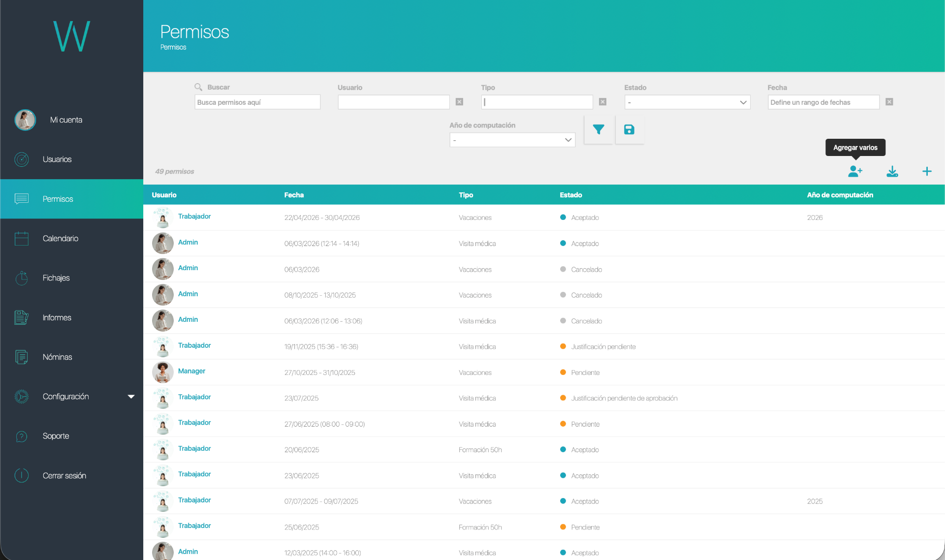Click the Agregar varios user-plus icon
Screen dimensions: 945x560
click(855, 171)
